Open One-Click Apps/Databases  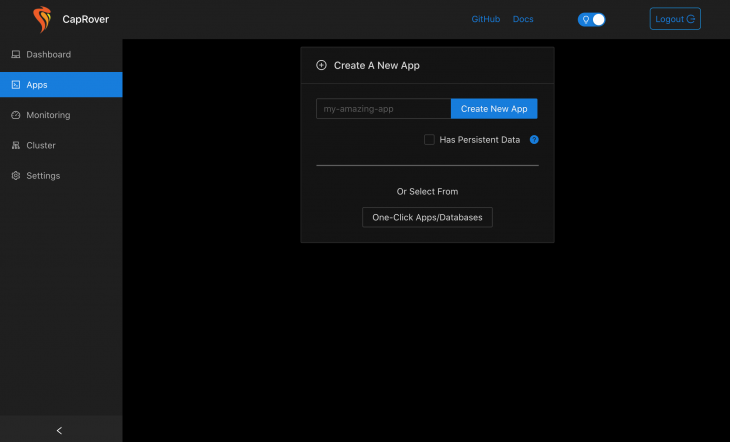pyautogui.click(x=427, y=217)
